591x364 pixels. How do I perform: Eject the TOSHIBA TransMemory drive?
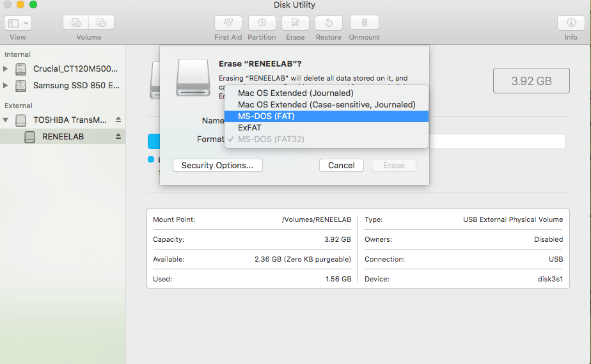coord(118,120)
